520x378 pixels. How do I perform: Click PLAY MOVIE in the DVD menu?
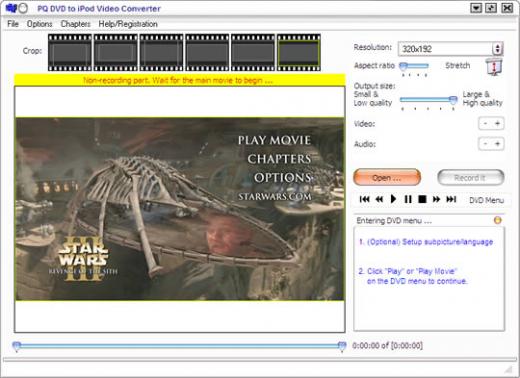coord(274,140)
